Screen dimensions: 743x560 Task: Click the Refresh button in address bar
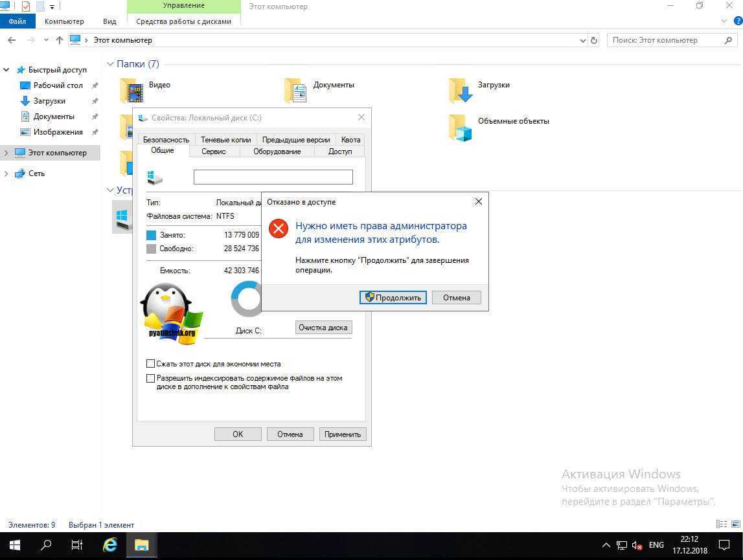[594, 40]
